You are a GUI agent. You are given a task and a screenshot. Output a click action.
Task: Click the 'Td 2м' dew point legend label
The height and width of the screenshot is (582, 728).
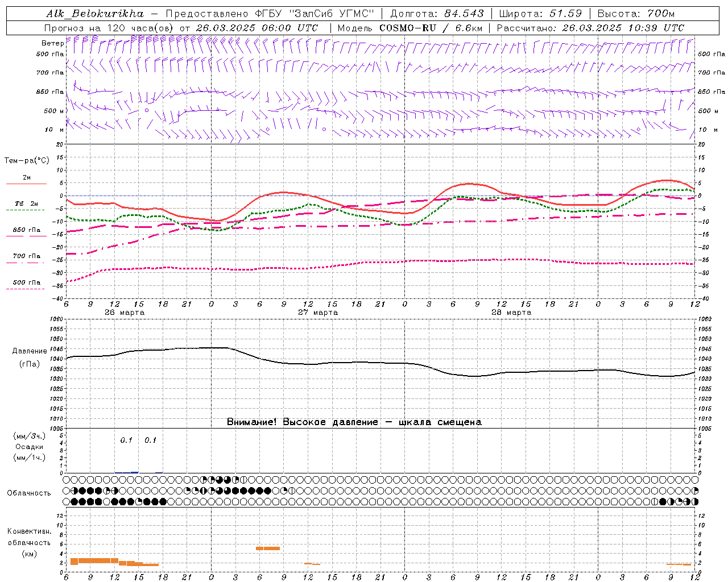(x=26, y=203)
